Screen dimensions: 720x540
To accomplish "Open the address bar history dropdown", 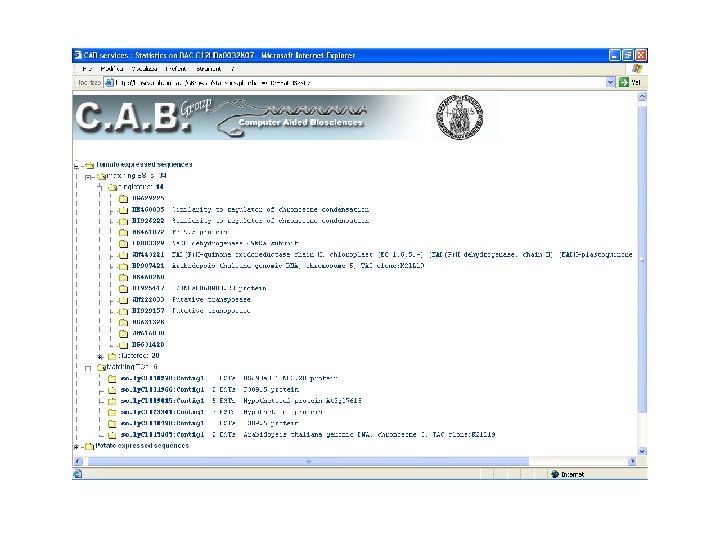I will coord(610,83).
